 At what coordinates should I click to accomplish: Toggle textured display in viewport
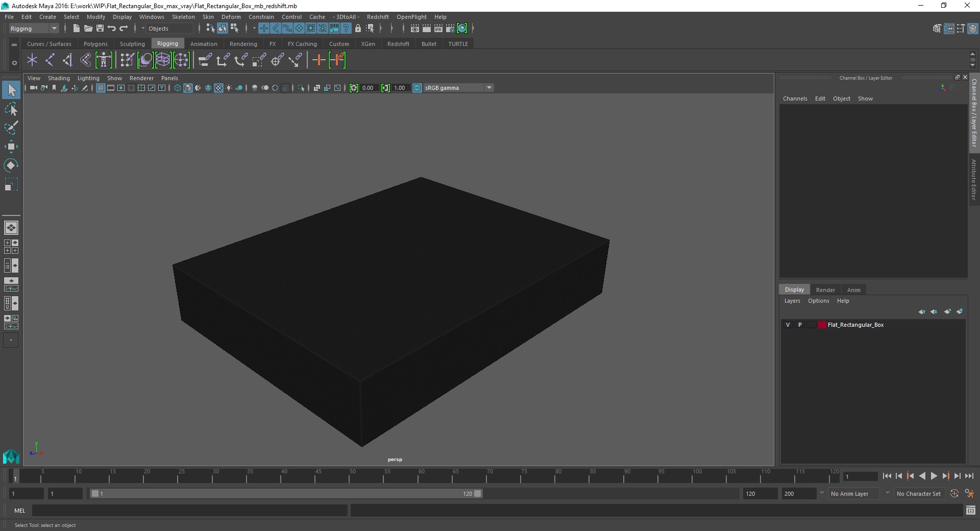point(218,88)
